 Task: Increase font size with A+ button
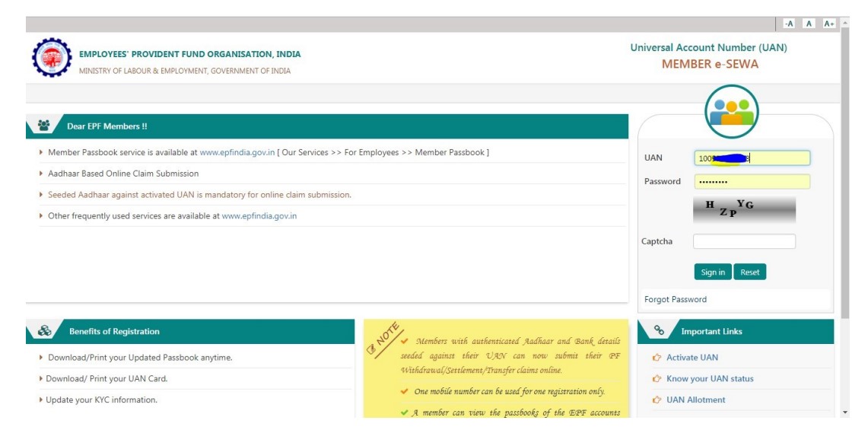[828, 24]
